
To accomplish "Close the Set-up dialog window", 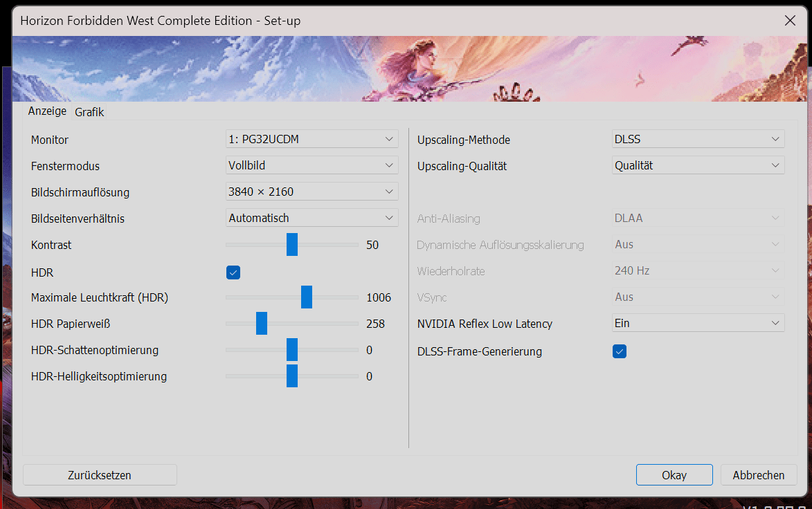I will point(791,20).
